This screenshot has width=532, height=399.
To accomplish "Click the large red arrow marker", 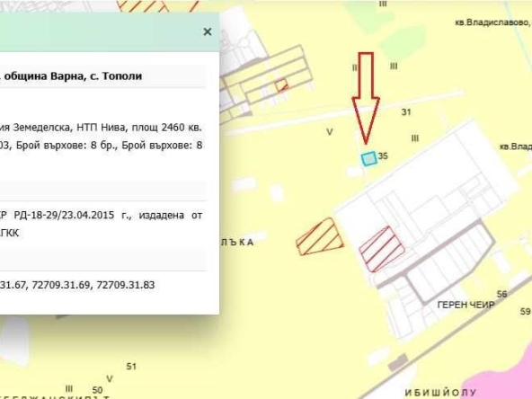I will pos(366,98).
